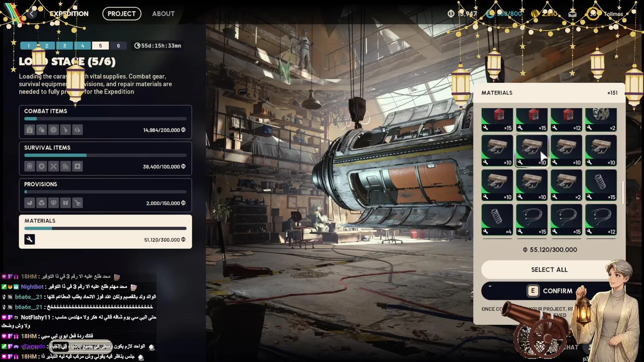Open the player level badge beside Tolimes
The height and width of the screenshot is (362, 644).
click(x=593, y=14)
